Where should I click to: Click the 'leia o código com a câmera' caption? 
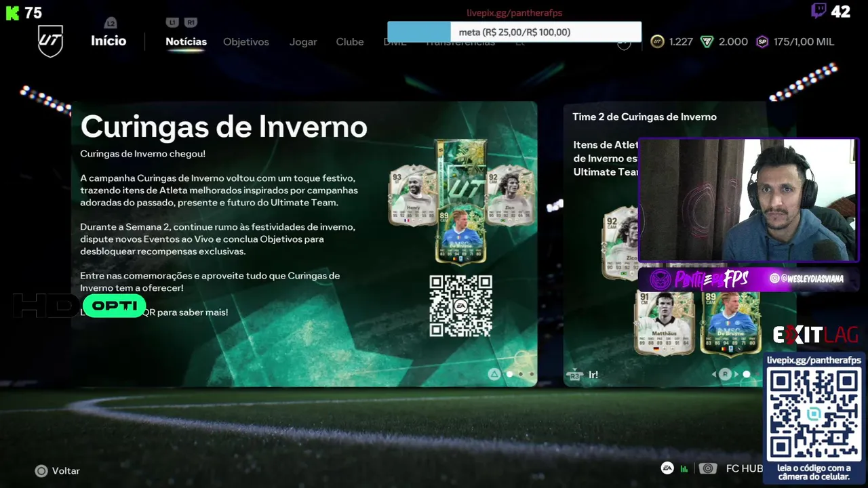coord(814,472)
